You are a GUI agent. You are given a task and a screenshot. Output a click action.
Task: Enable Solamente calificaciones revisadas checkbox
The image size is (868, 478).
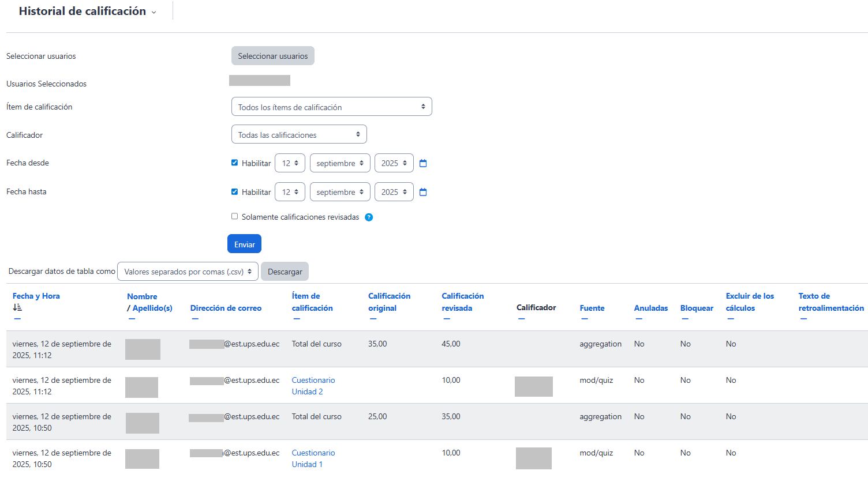[x=235, y=216]
